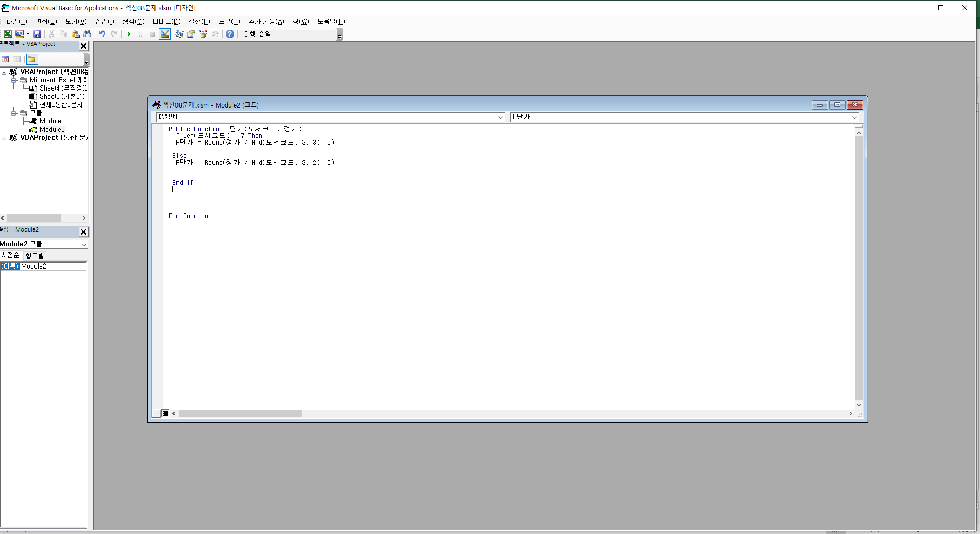Open the 디버그(D) menu
980x534 pixels.
[166, 21]
